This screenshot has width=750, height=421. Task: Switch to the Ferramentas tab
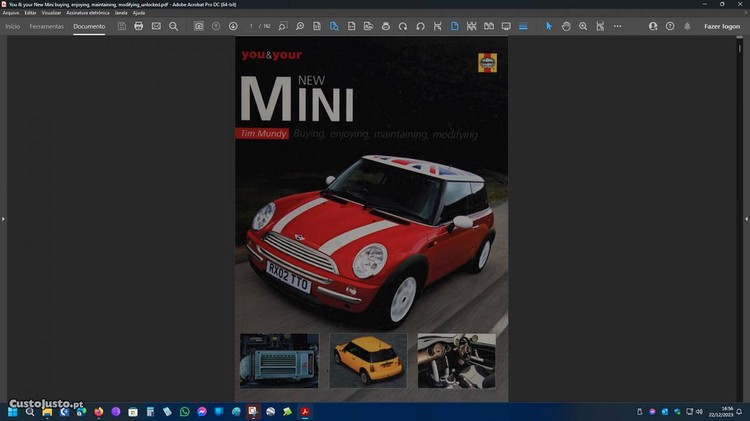pyautogui.click(x=47, y=26)
